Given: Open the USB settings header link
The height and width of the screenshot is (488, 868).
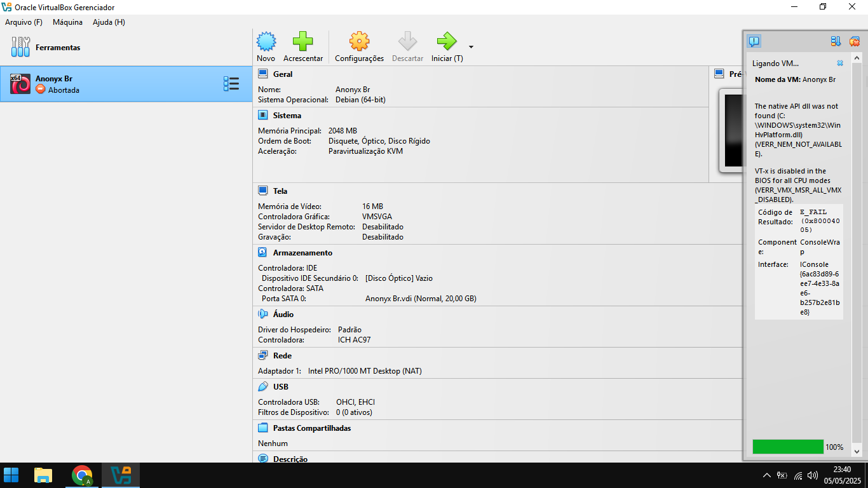Looking at the screenshot, I should tap(281, 387).
